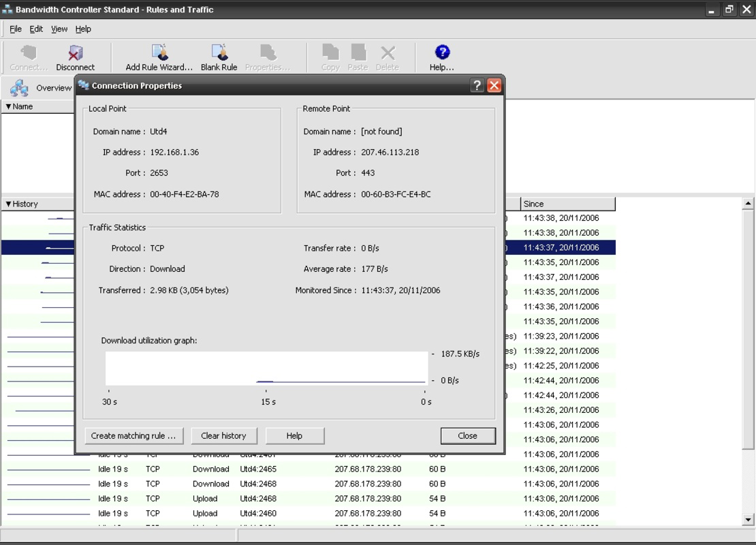Open Help from the toolbar

point(440,56)
